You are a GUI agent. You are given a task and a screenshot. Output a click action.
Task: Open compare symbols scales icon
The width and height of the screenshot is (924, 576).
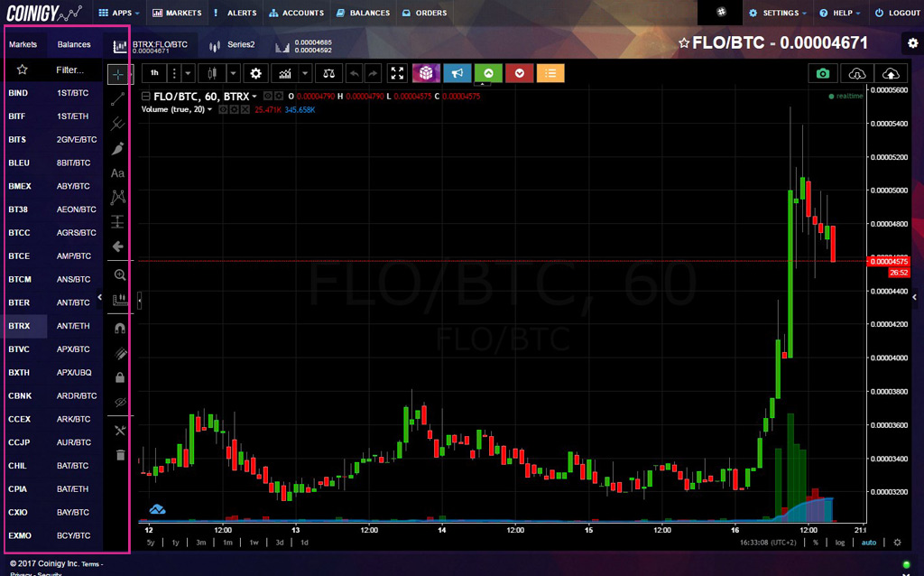[328, 73]
